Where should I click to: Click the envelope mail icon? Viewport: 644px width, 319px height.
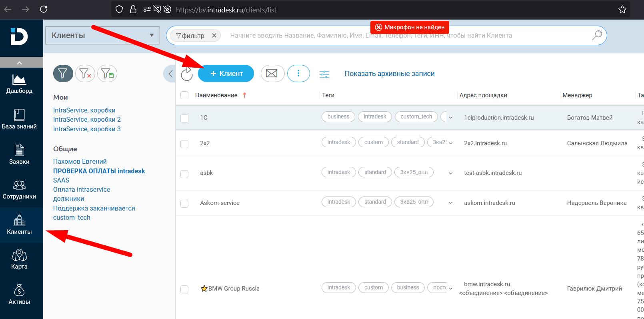click(x=272, y=74)
